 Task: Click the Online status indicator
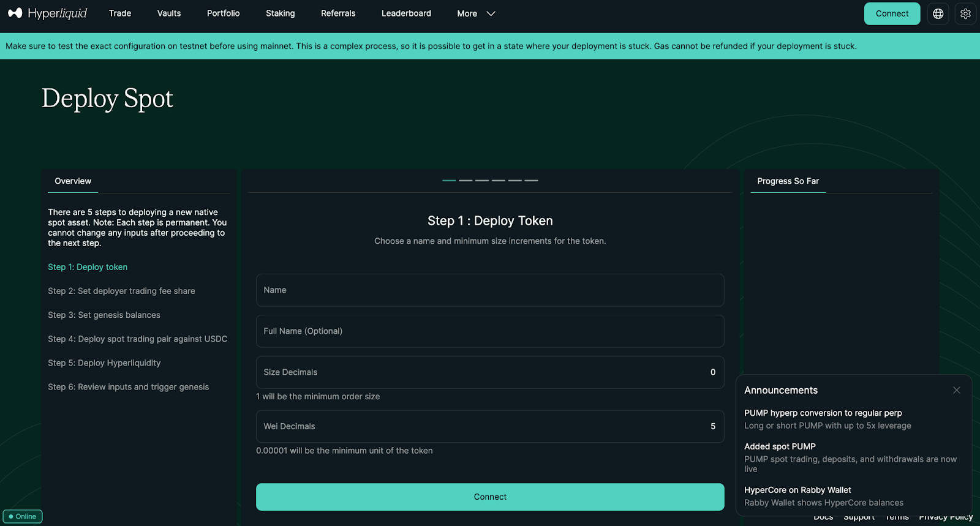click(x=23, y=516)
